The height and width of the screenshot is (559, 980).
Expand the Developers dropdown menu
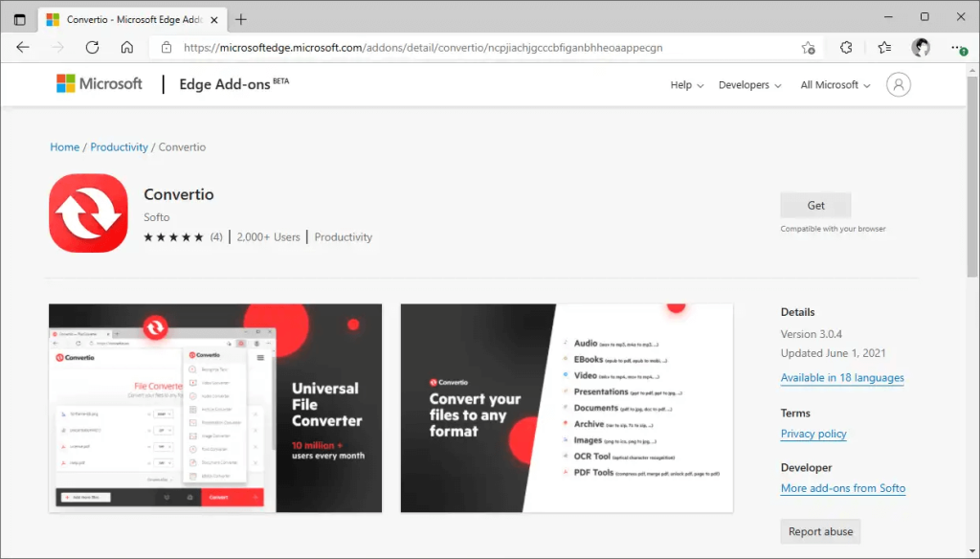coord(749,85)
